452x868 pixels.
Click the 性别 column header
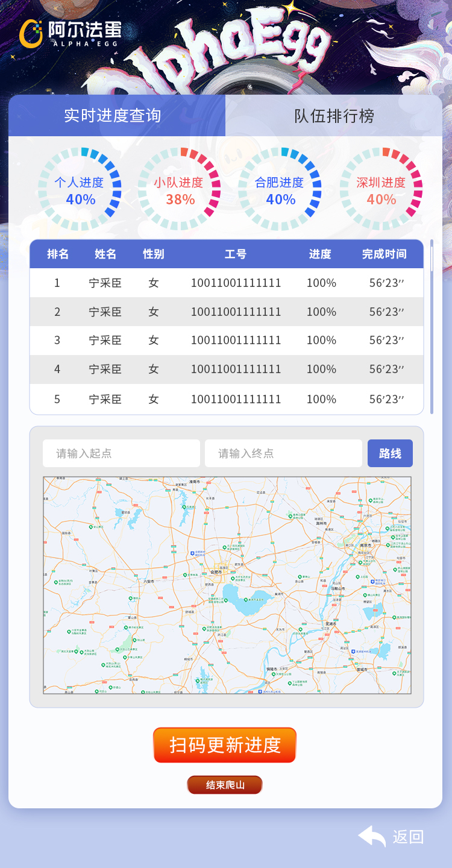154,254
